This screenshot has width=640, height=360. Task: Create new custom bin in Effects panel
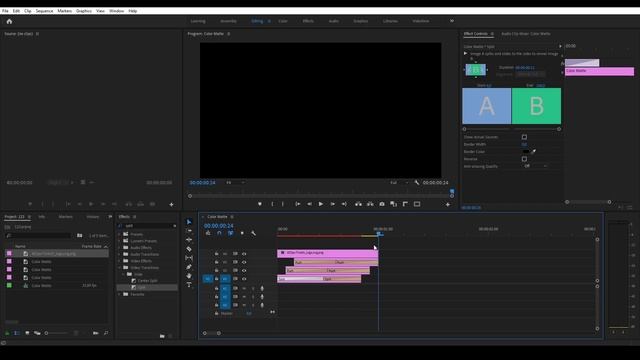click(162, 336)
